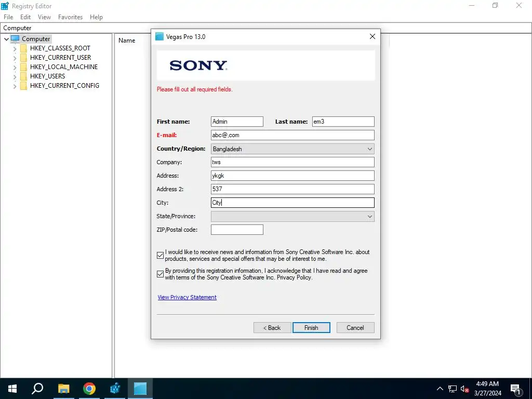
Task: Uncheck the Privacy Policy acknowledgement checkbox
Action: [161, 274]
